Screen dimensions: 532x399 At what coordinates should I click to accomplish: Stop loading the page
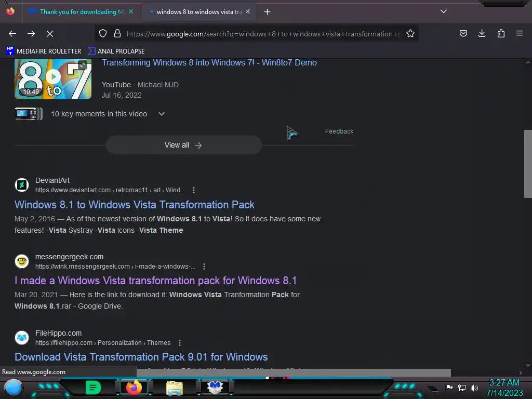(x=50, y=34)
